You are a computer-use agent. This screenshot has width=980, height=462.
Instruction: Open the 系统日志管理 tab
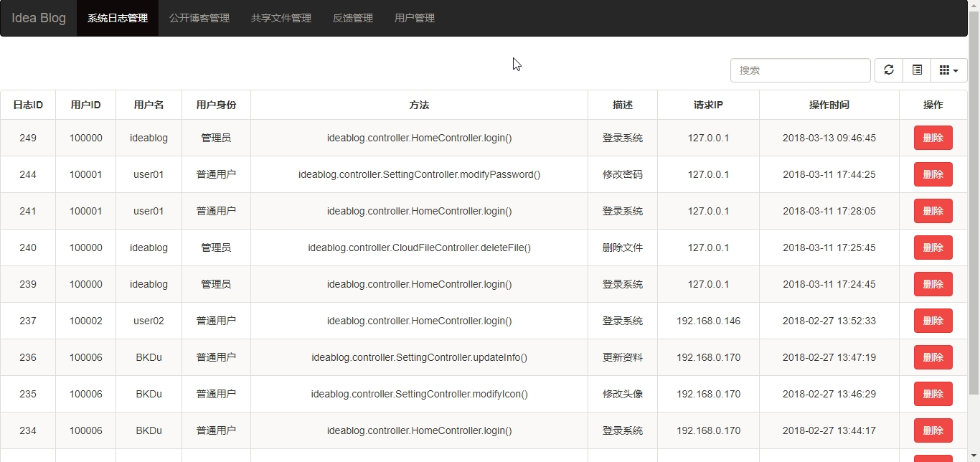tap(118, 18)
